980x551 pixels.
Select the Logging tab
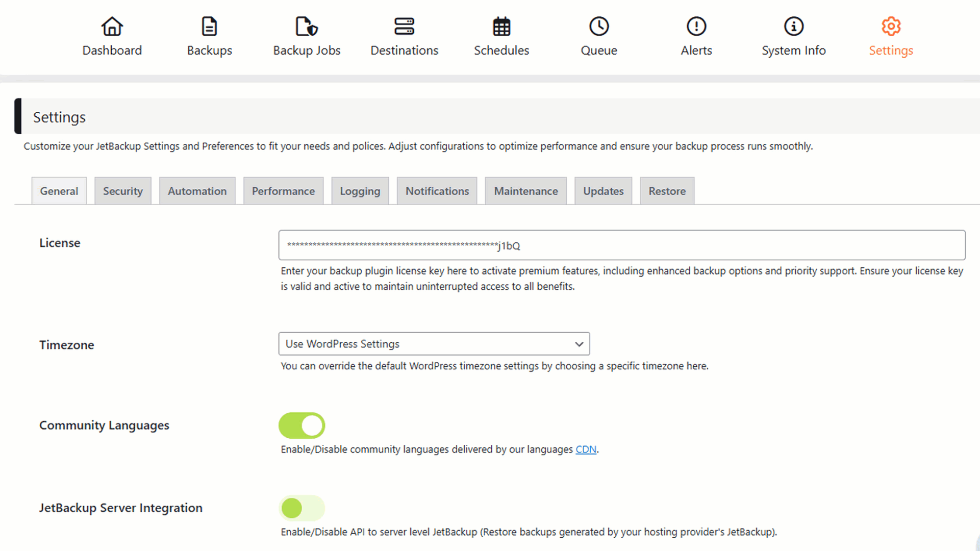click(360, 191)
